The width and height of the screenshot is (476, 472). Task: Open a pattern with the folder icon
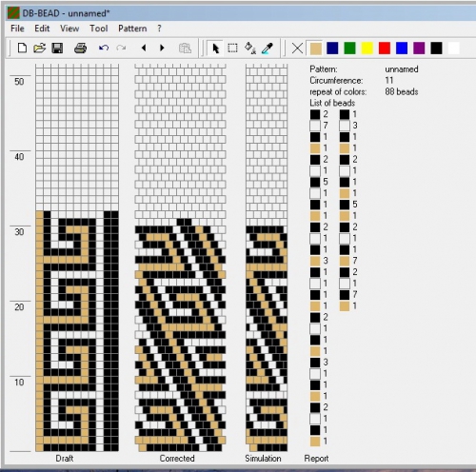tap(40, 49)
